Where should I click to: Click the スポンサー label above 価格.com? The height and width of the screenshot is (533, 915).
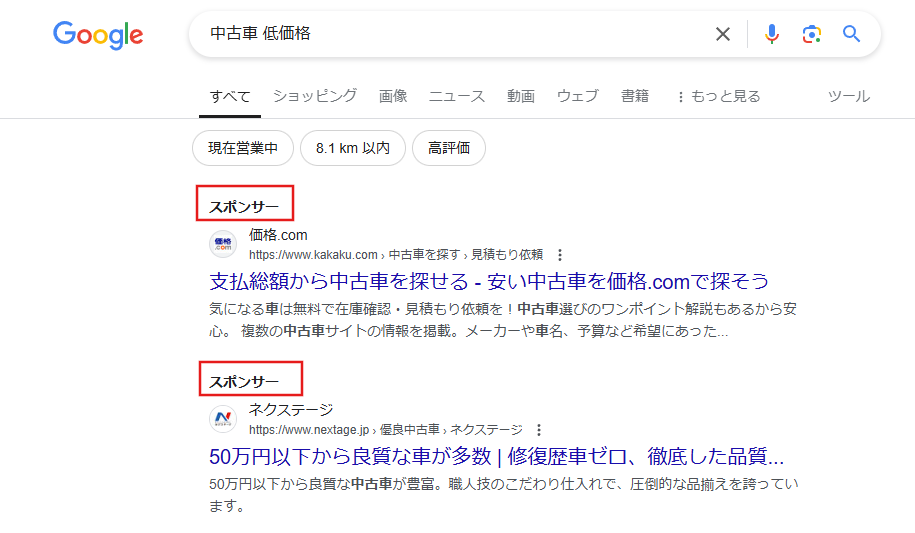[x=244, y=207]
